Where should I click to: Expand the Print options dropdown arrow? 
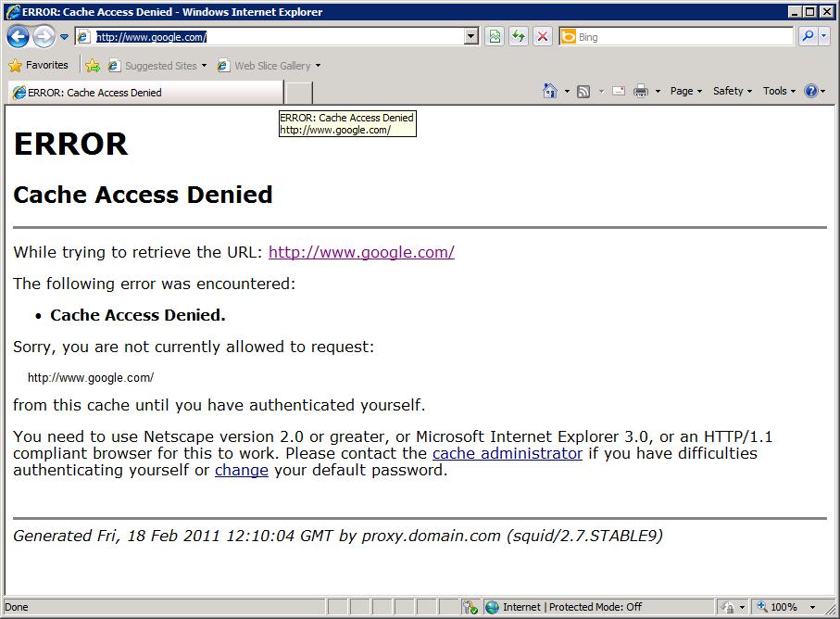pos(658,91)
